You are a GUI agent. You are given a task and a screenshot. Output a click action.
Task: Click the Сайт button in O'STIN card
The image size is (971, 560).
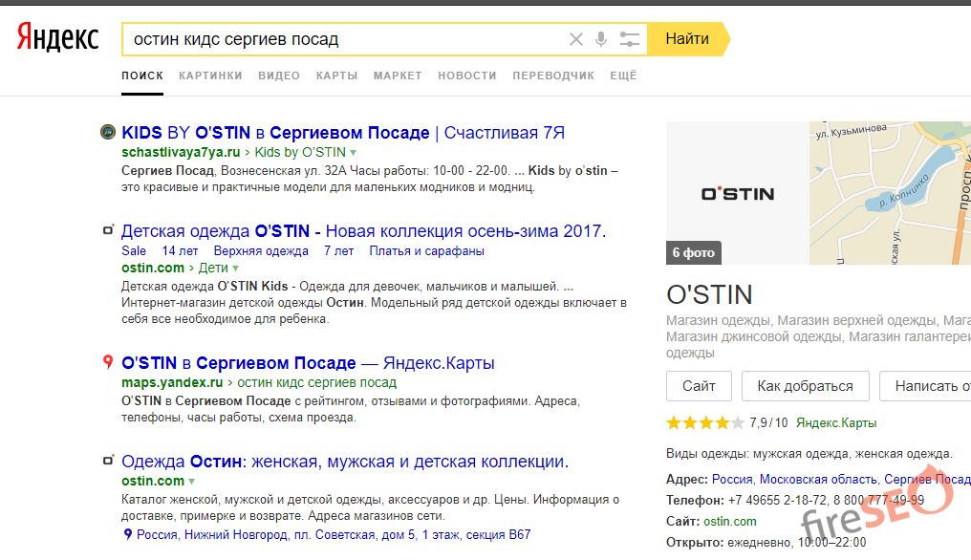(699, 386)
